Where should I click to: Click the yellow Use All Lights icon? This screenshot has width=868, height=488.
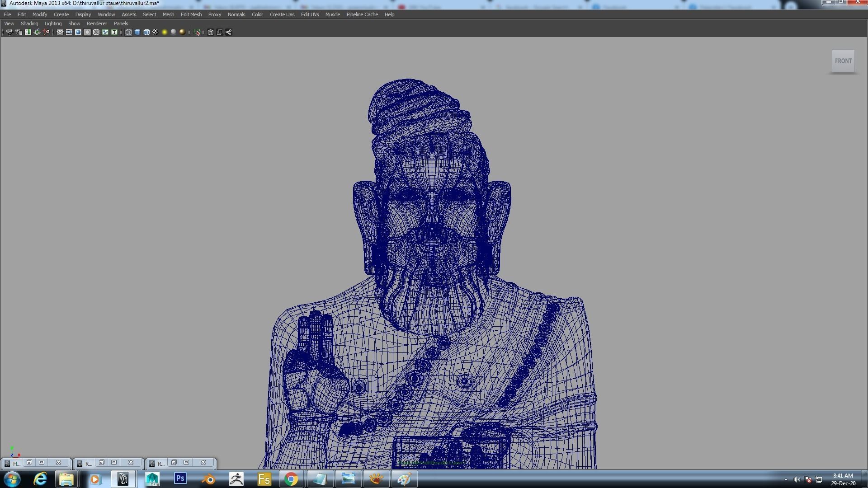click(x=165, y=32)
